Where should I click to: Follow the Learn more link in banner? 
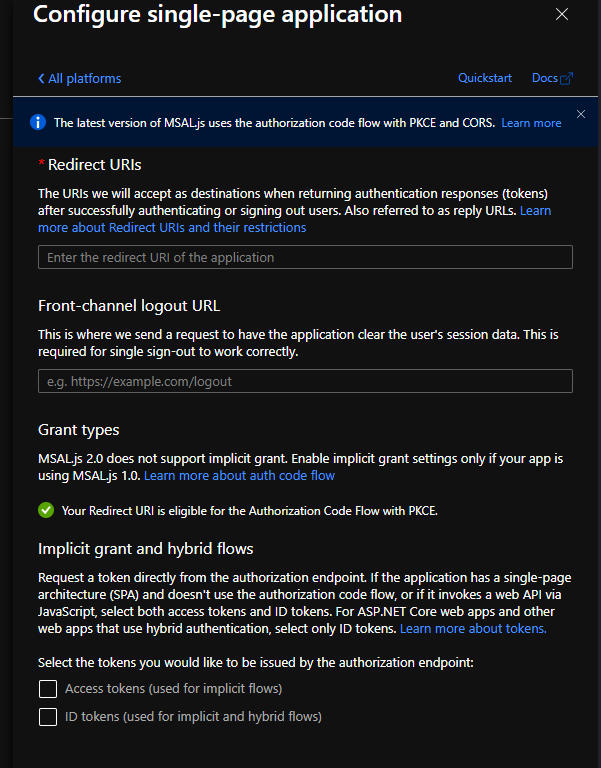[531, 123]
